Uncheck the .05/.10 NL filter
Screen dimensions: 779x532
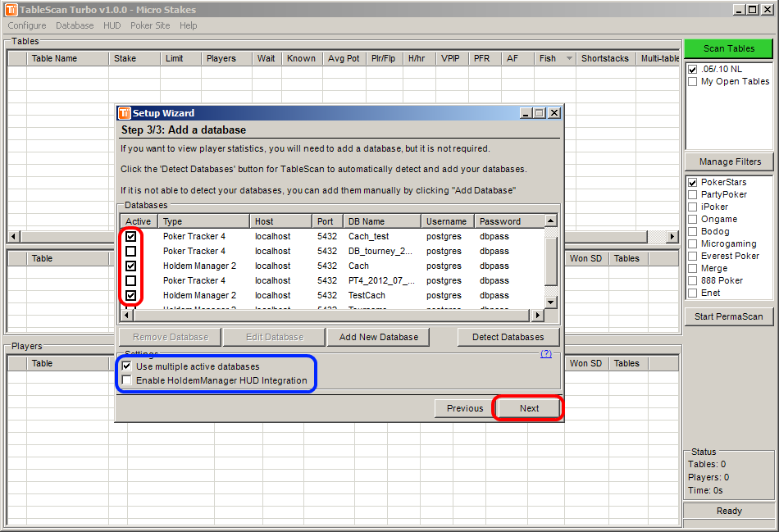(x=693, y=70)
